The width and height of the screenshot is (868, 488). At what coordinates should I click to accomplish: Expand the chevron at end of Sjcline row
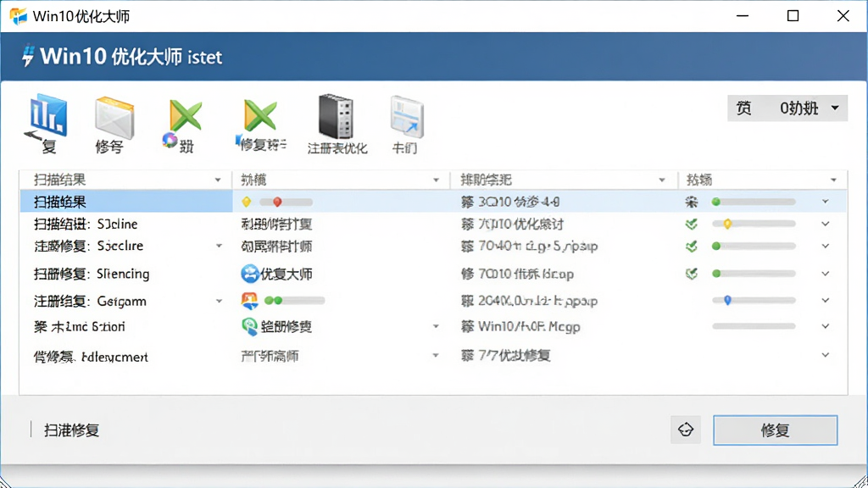click(x=826, y=224)
